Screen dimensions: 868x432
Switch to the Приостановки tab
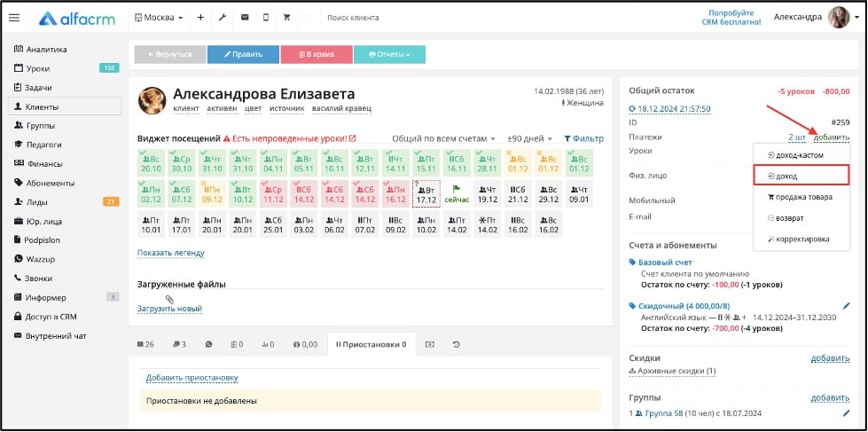point(371,344)
